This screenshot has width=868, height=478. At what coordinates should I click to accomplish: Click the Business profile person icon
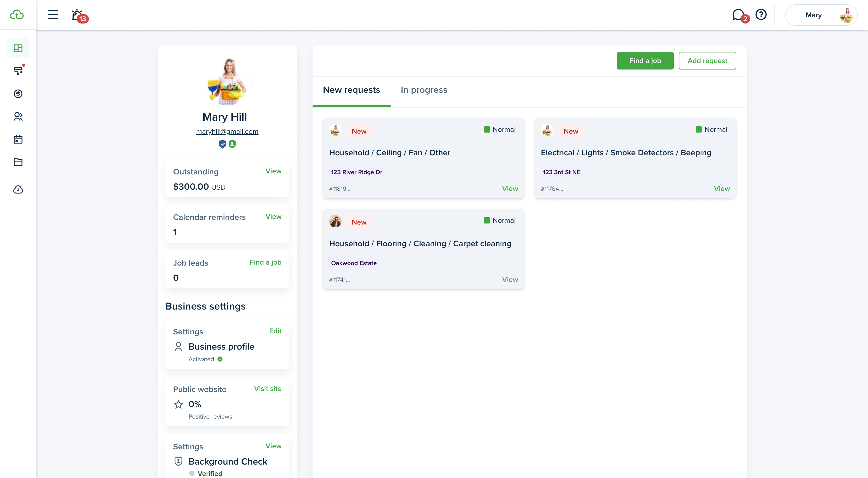tap(178, 346)
